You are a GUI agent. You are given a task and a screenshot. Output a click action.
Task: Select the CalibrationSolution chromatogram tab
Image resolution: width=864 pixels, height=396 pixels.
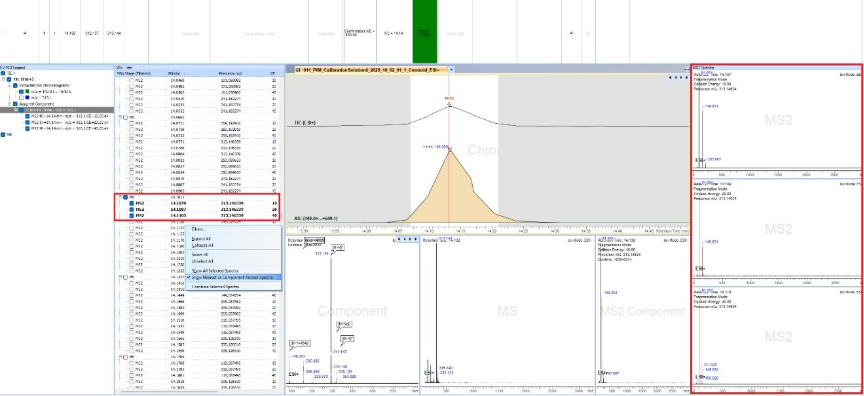tap(371, 70)
